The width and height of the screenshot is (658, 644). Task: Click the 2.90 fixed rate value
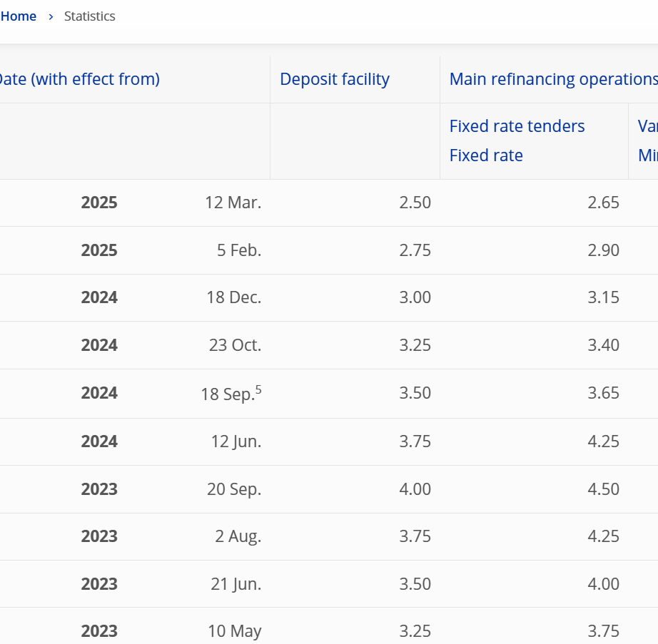pyautogui.click(x=603, y=250)
